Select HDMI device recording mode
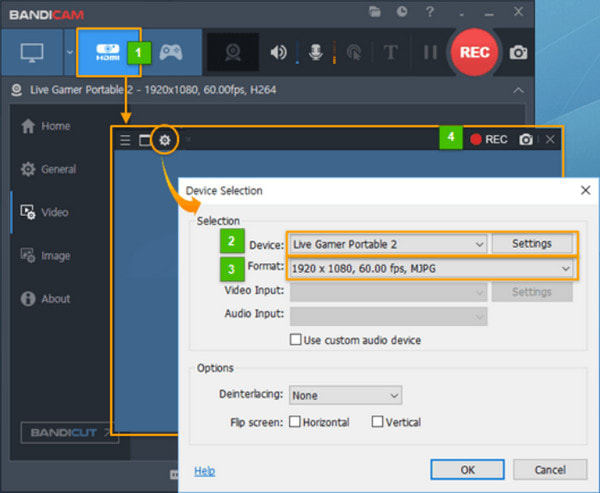This screenshot has width=600, height=493. pos(108,52)
